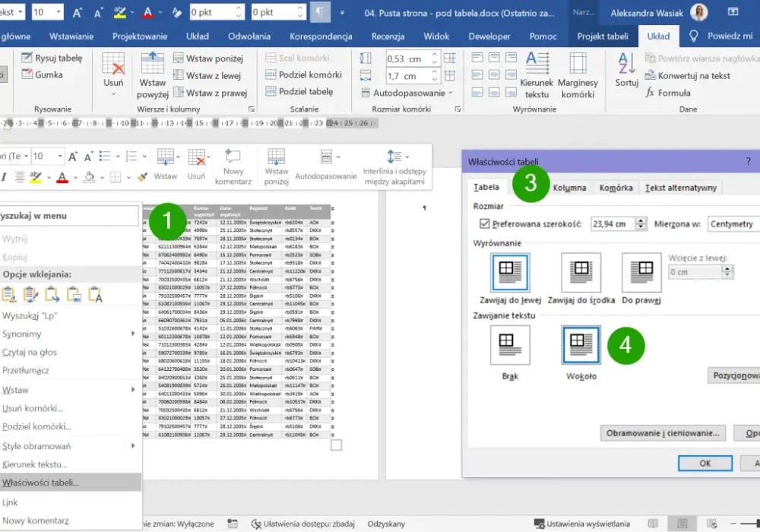Open the Mierzona w Centymetry combo box
Screen dimensions: 760x532
coord(733,224)
